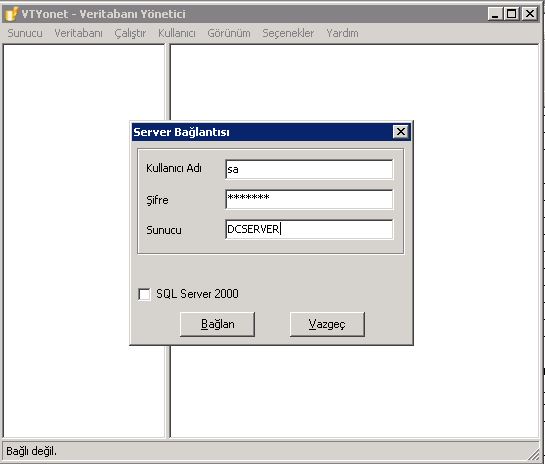
Task: Maximize the VTYonet window
Action: pos(511,14)
